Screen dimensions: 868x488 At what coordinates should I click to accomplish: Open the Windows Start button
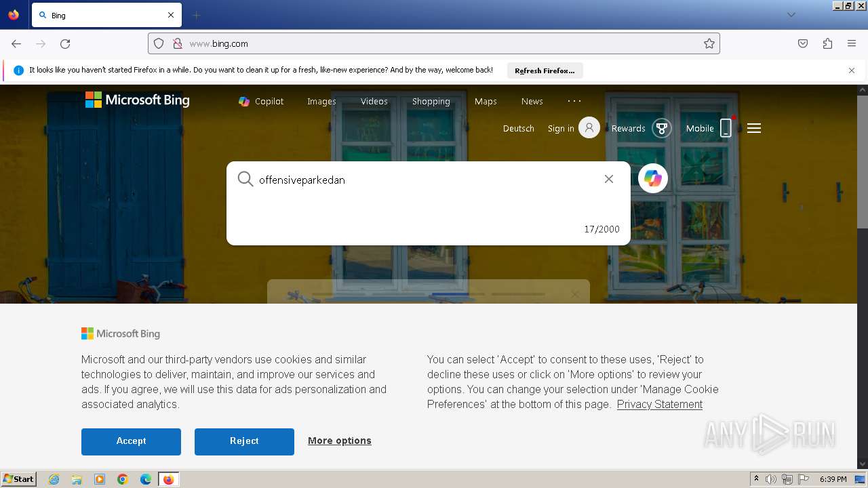pos(19,479)
